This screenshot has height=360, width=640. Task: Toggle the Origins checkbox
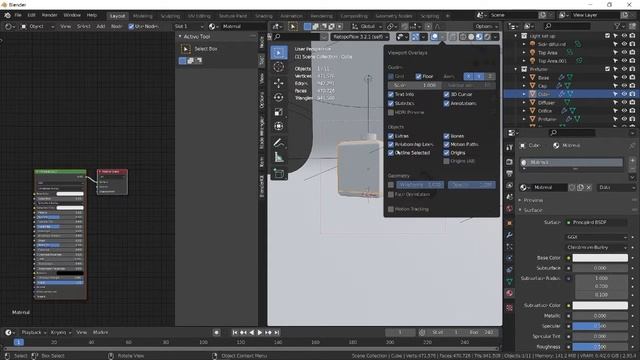point(447,153)
